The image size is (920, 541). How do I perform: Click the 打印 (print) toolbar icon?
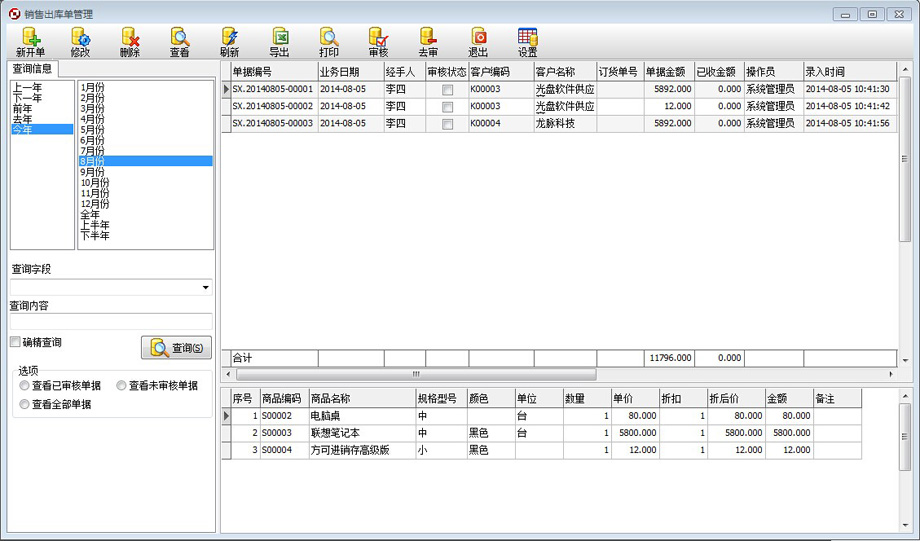click(329, 42)
